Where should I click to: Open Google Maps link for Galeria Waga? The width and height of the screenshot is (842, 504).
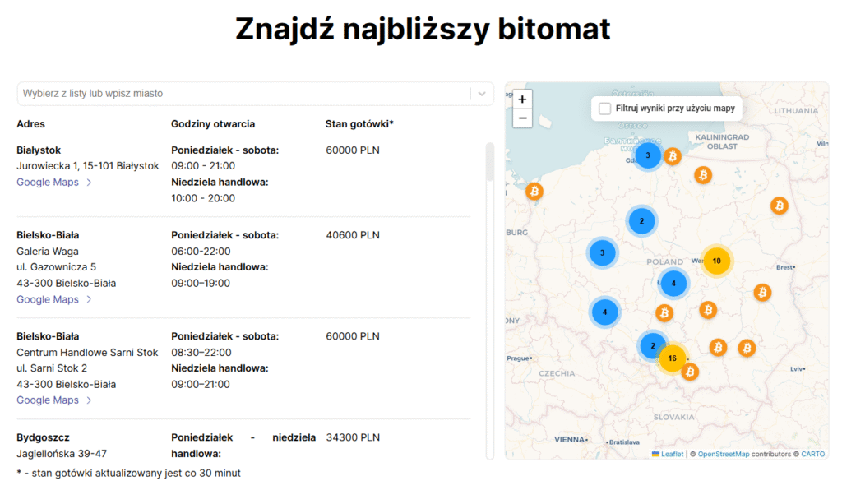pos(48,299)
